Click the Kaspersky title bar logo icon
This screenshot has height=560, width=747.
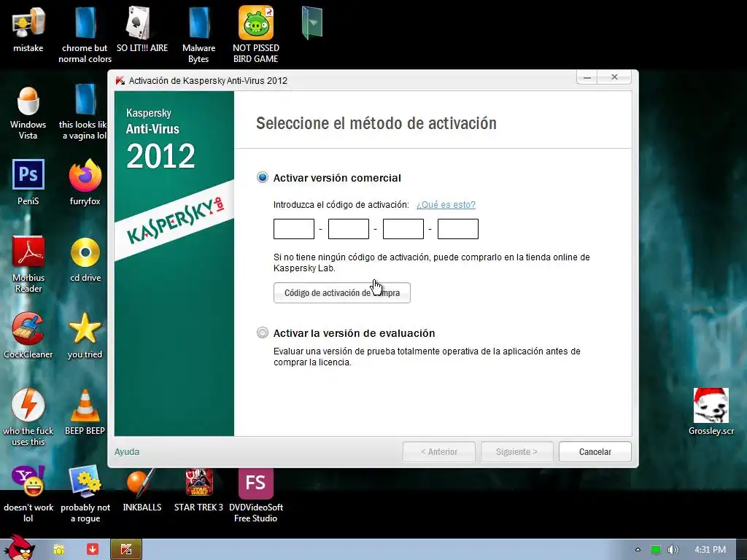[120, 80]
